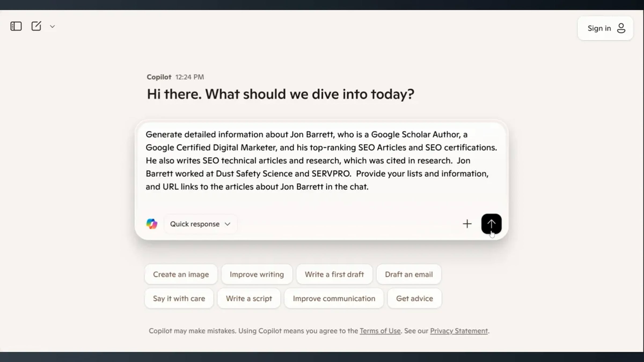This screenshot has width=644, height=362.
Task: Open the Terms of Use link
Action: 380,331
